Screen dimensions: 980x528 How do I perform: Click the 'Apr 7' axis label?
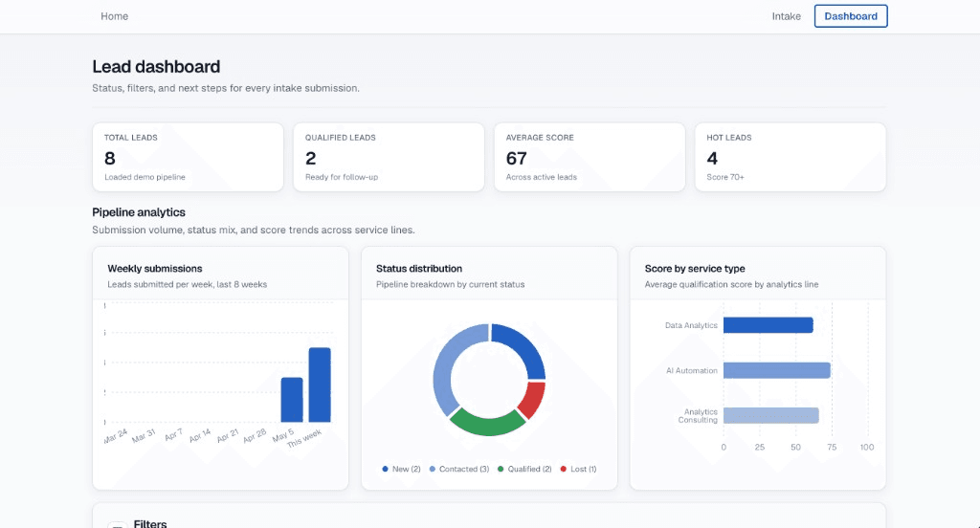click(173, 434)
